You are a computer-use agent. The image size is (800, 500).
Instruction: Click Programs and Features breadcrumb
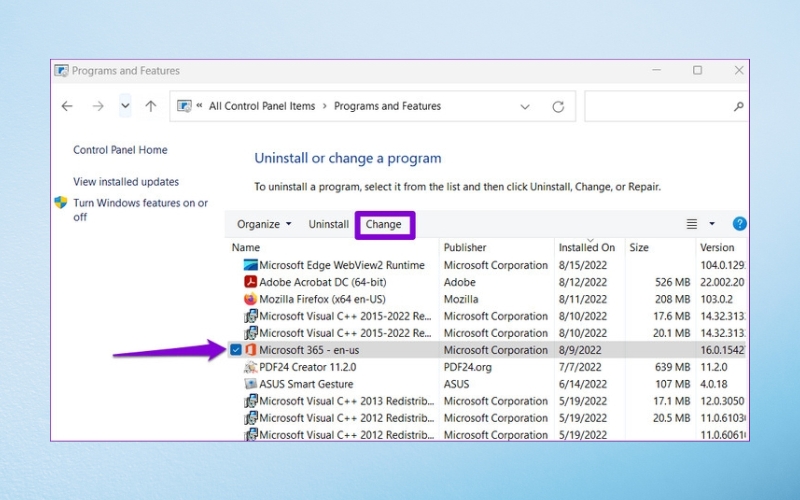387,106
